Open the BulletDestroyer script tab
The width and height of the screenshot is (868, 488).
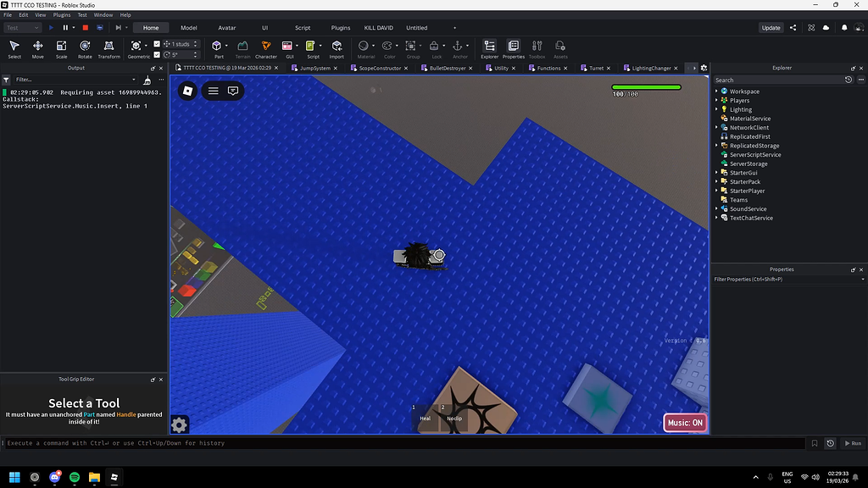(448, 68)
